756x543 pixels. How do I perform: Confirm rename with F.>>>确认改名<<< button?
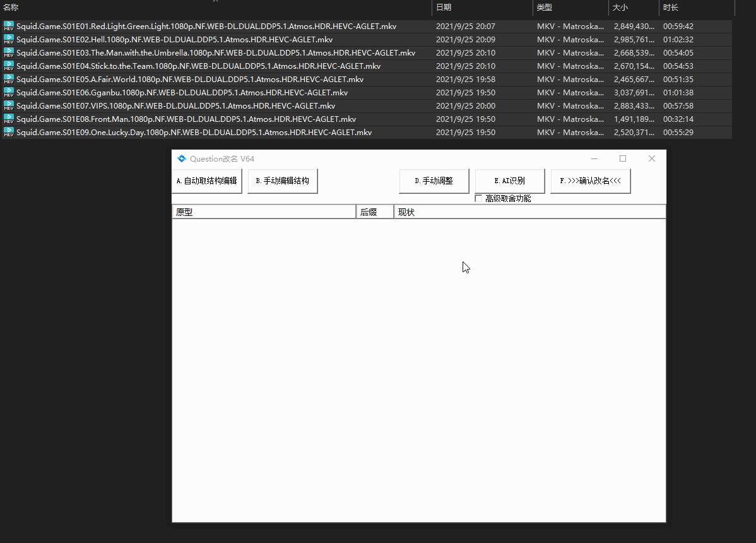point(591,181)
